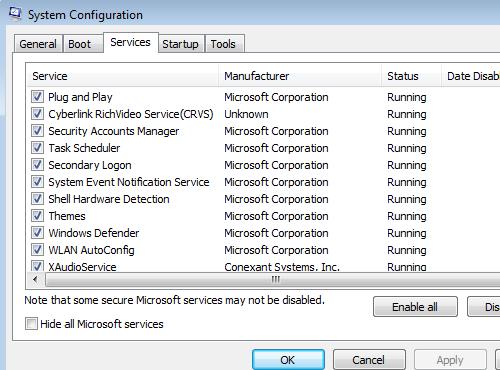
Task: Click Microsoft Corporation in the Themes row
Action: 276,216
